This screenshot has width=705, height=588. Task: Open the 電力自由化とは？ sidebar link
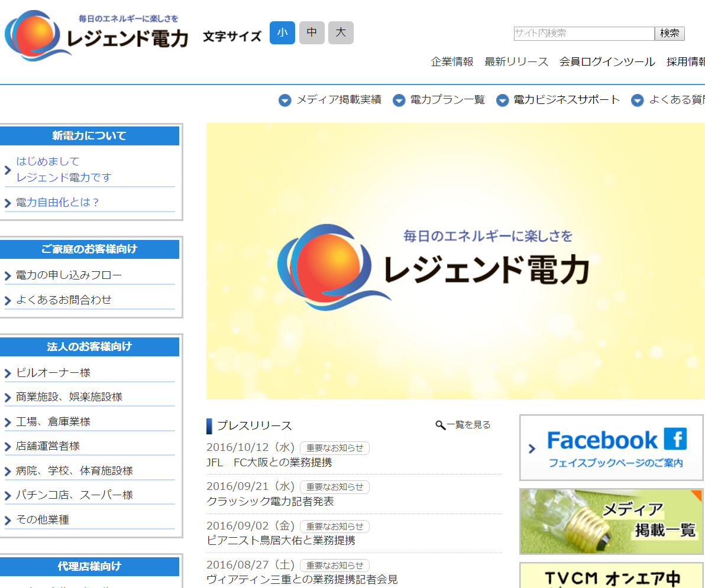point(57,203)
